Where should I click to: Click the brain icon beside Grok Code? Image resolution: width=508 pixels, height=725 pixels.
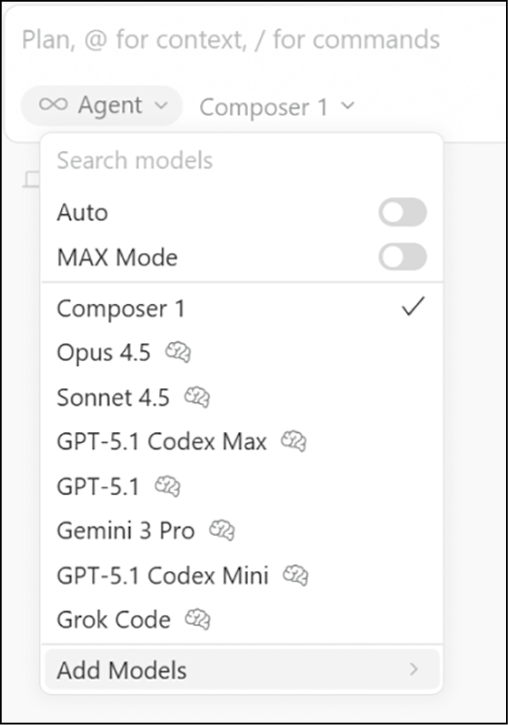tap(197, 620)
